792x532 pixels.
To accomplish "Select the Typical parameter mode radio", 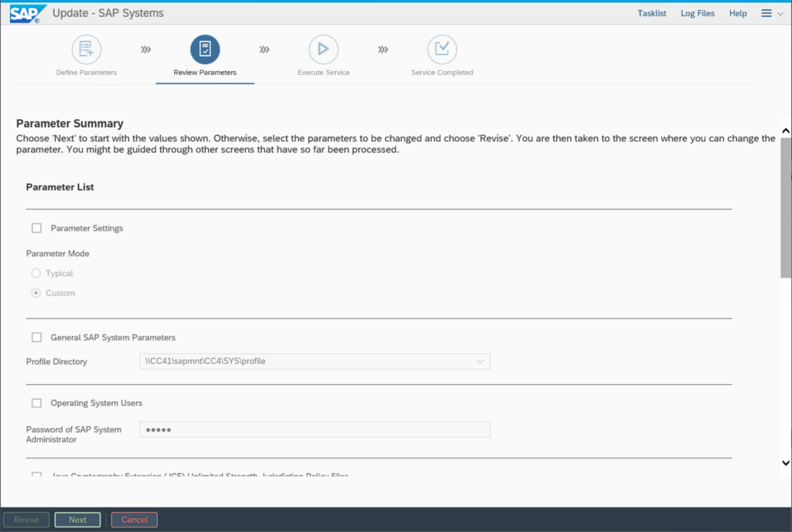I will pos(36,273).
